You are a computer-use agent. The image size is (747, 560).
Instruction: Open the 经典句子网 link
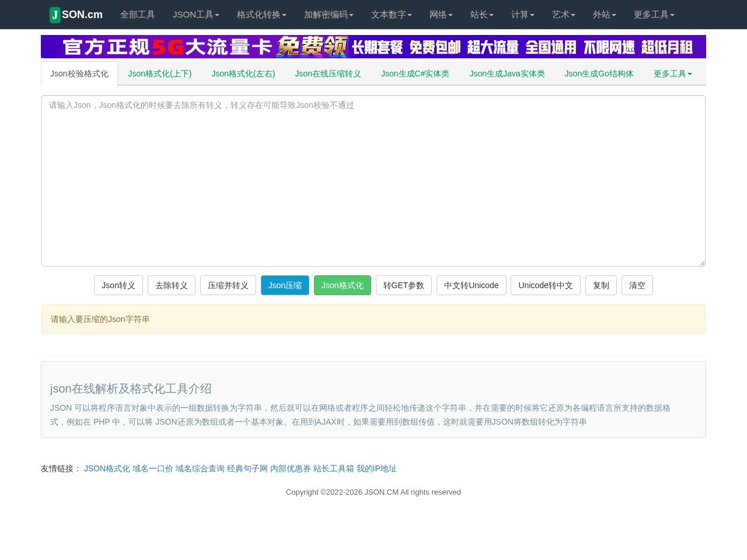point(247,468)
